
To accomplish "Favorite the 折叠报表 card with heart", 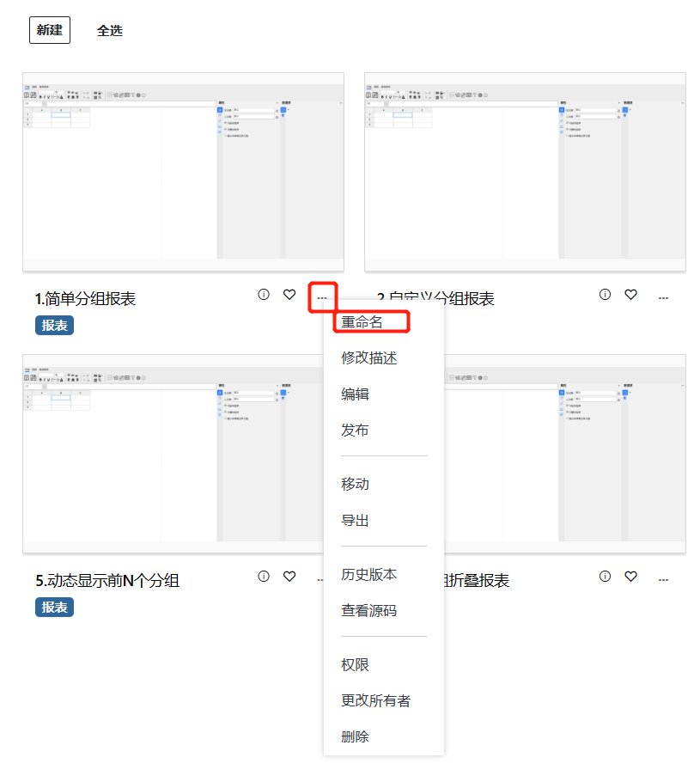I will [x=630, y=576].
